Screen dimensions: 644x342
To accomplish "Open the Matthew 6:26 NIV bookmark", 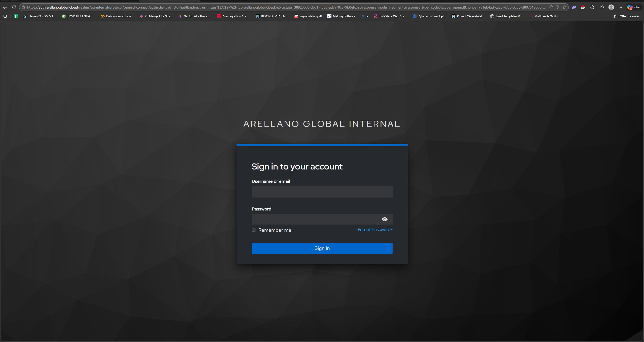I will (545, 16).
